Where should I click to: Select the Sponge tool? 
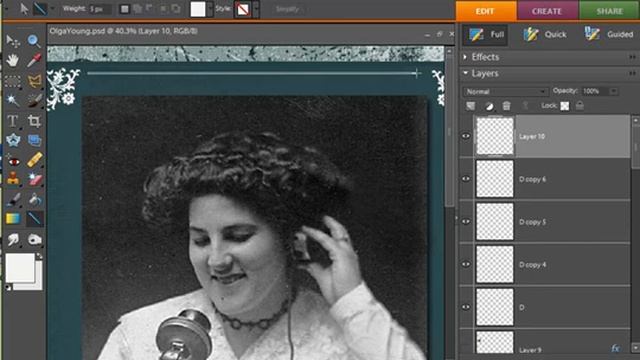(x=34, y=240)
